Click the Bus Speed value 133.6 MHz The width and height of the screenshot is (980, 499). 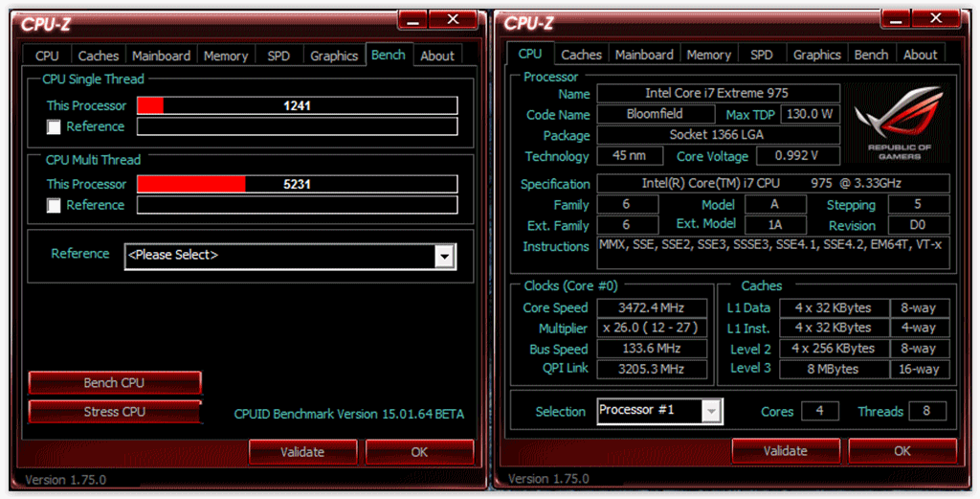(x=652, y=349)
